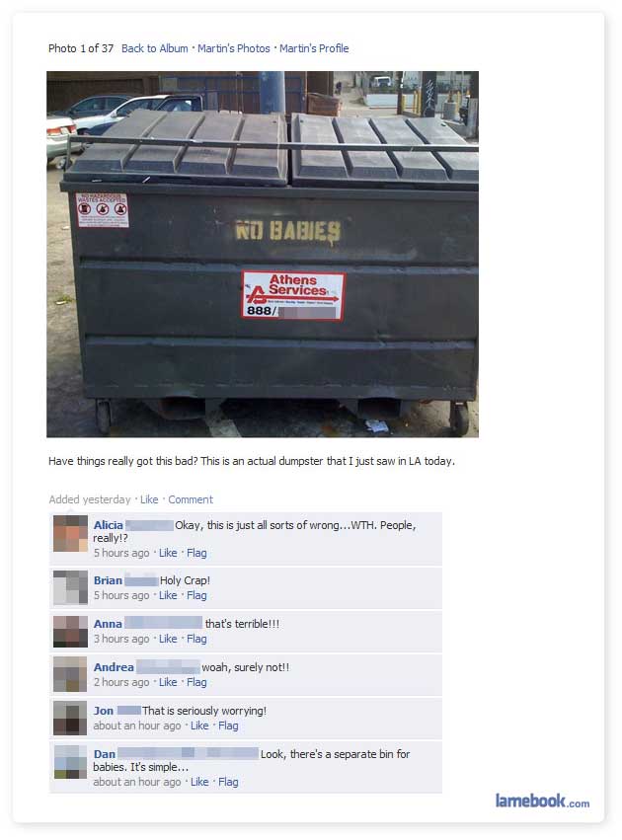This screenshot has height=840, width=622.
Task: Open Brian's profile picture thumbnail
Action: click(70, 587)
